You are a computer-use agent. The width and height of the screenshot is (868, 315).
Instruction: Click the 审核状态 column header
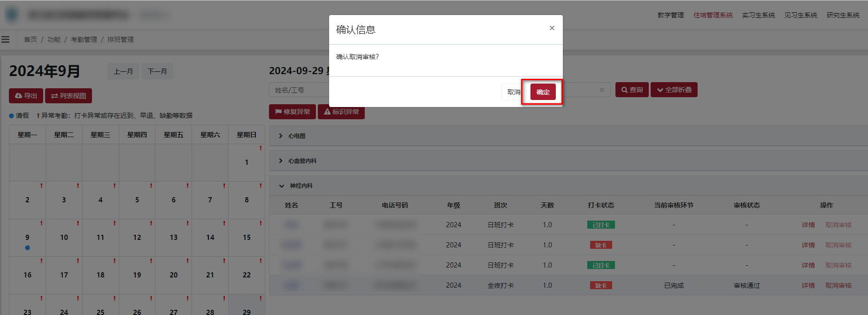coord(746,205)
